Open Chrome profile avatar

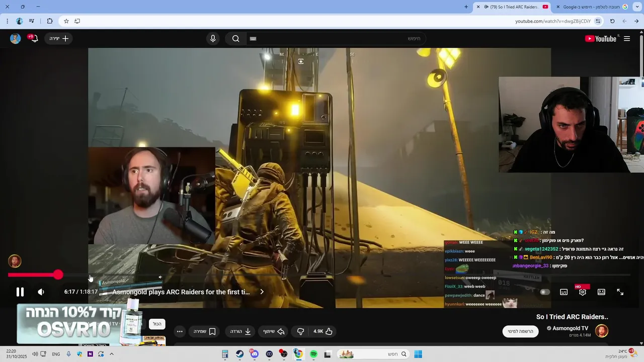[20, 21]
